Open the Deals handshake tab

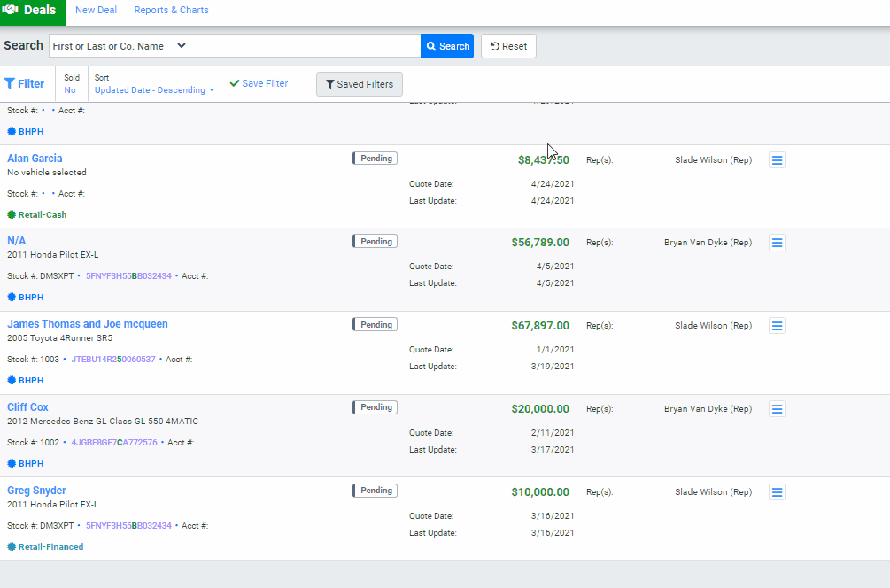coord(33,12)
